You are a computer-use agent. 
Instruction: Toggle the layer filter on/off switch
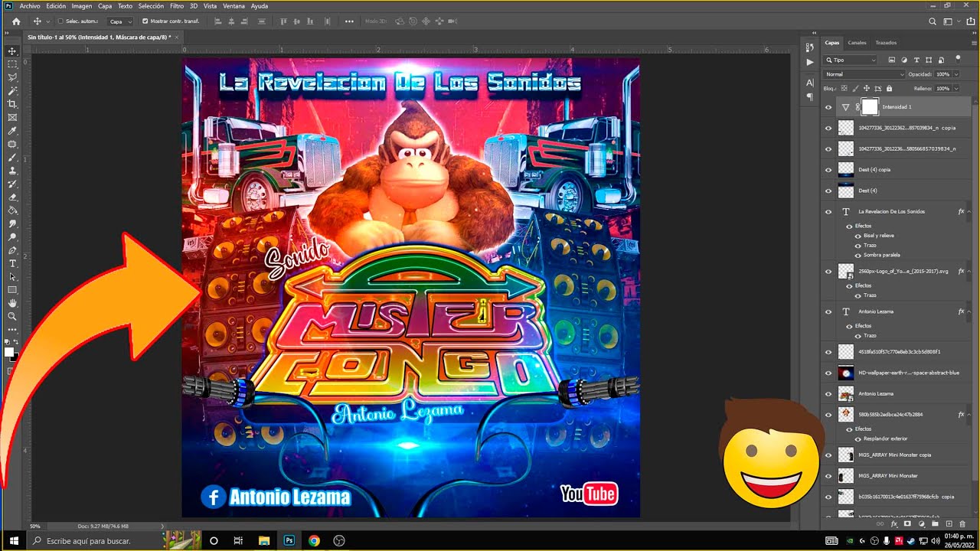pyautogui.click(x=958, y=58)
